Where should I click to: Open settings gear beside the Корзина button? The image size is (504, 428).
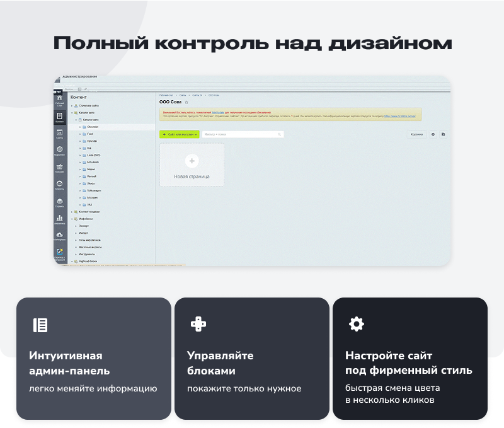[433, 134]
